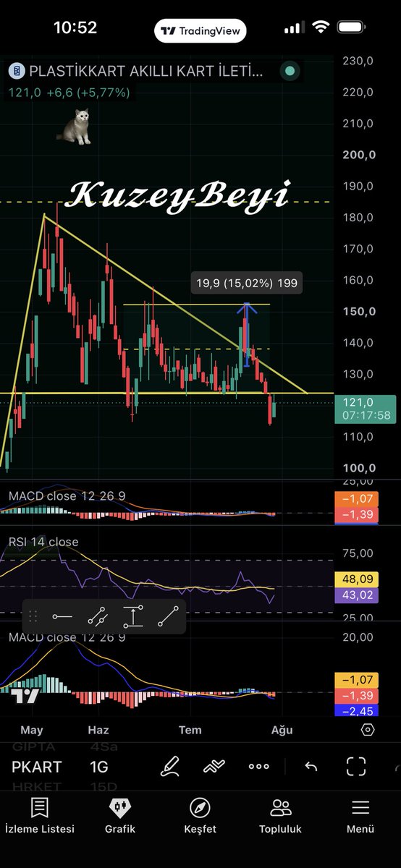401x868 pixels.
Task: Tap the 200,0 price axis label
Action: [359, 155]
